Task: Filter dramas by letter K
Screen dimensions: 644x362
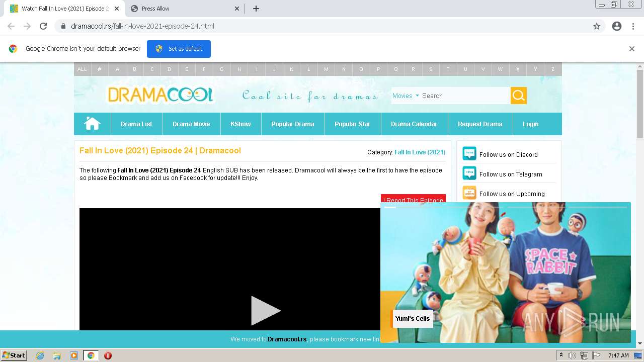Action: (x=291, y=69)
